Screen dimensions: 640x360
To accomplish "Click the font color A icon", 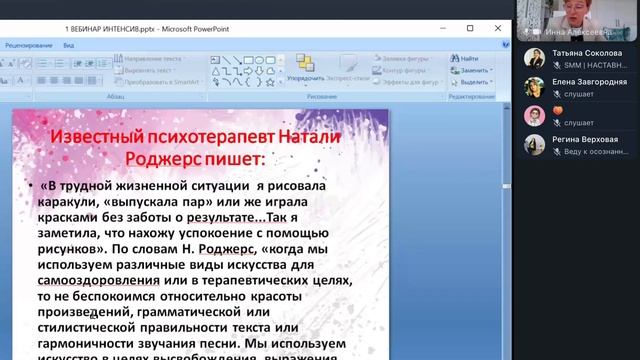I will 20,80.
